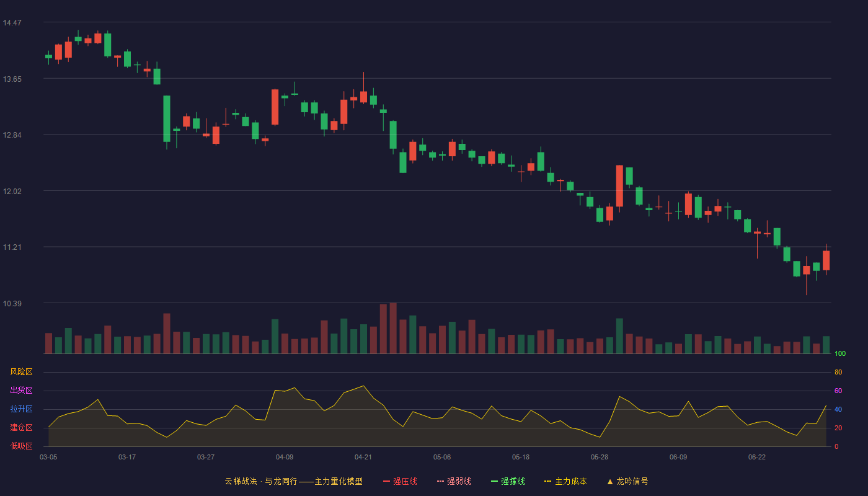Click the 建仓区 zone label
868x496 pixels.
click(21, 428)
